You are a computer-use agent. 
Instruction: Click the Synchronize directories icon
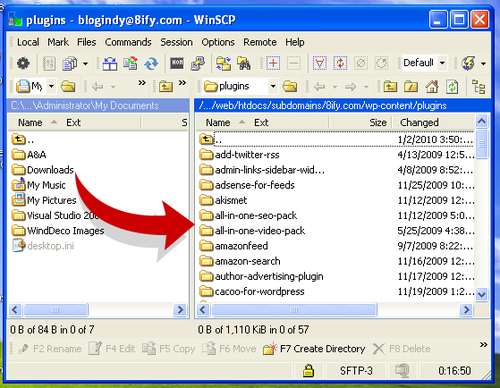pos(130,63)
